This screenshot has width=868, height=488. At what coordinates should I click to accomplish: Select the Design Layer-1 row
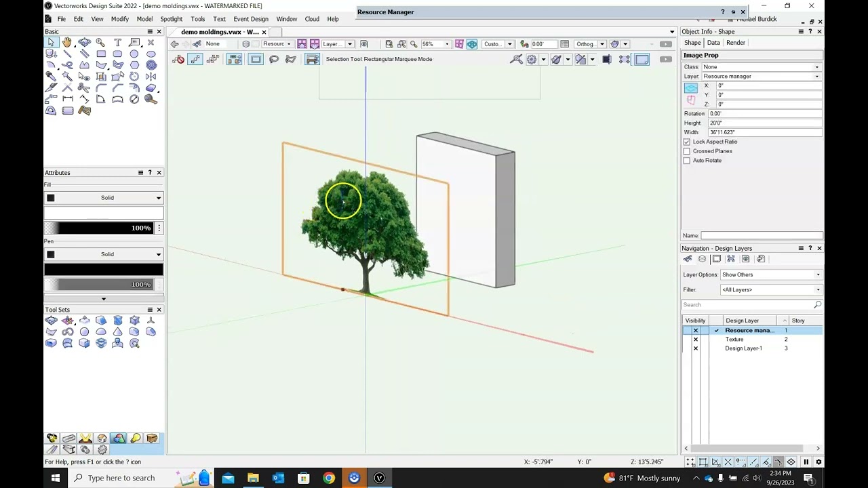click(x=753, y=348)
